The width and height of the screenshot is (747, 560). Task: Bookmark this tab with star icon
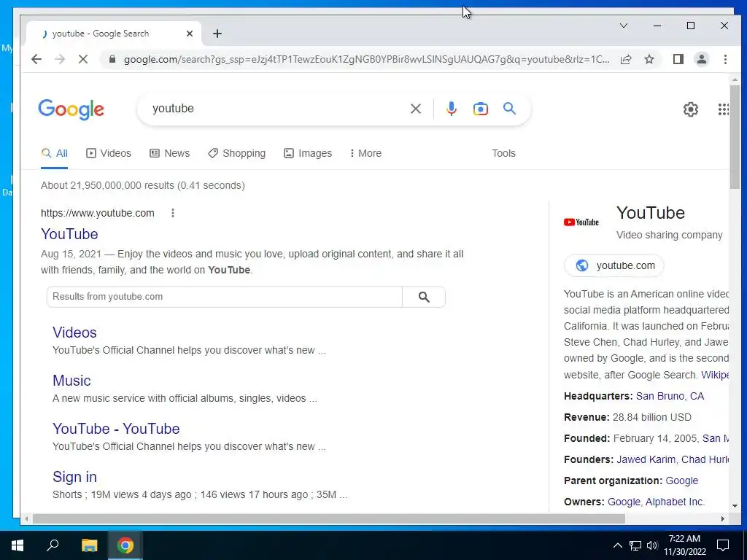pyautogui.click(x=649, y=59)
